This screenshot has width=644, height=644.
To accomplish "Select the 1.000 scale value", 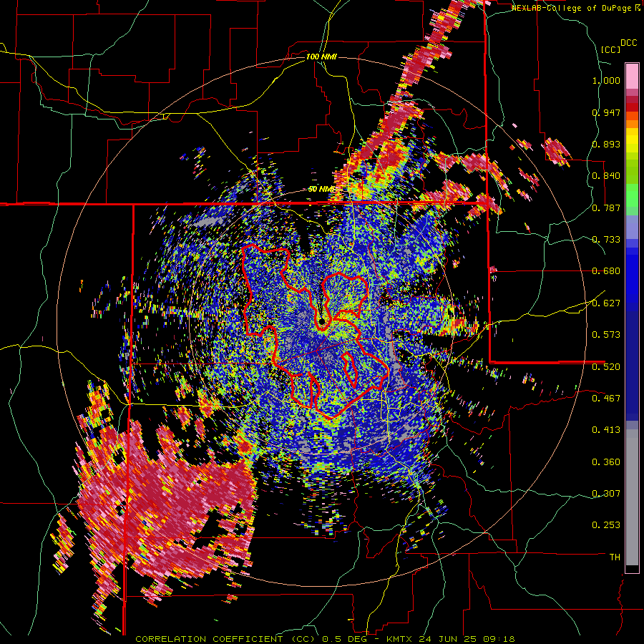I will click(606, 80).
